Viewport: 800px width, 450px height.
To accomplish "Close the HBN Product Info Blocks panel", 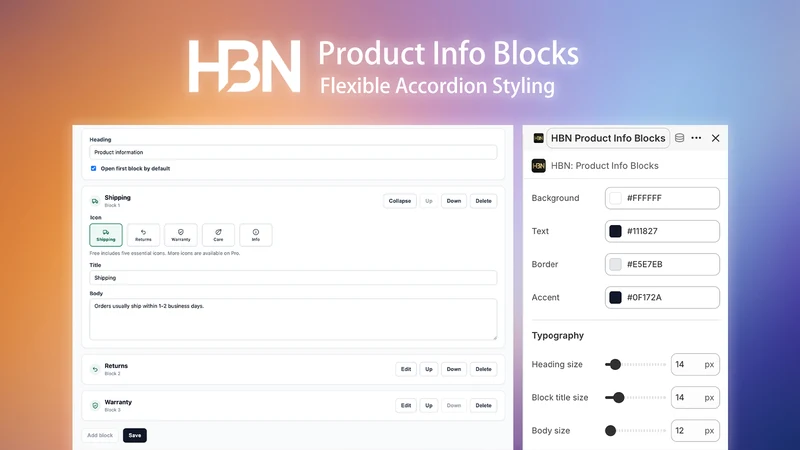I will coord(715,138).
